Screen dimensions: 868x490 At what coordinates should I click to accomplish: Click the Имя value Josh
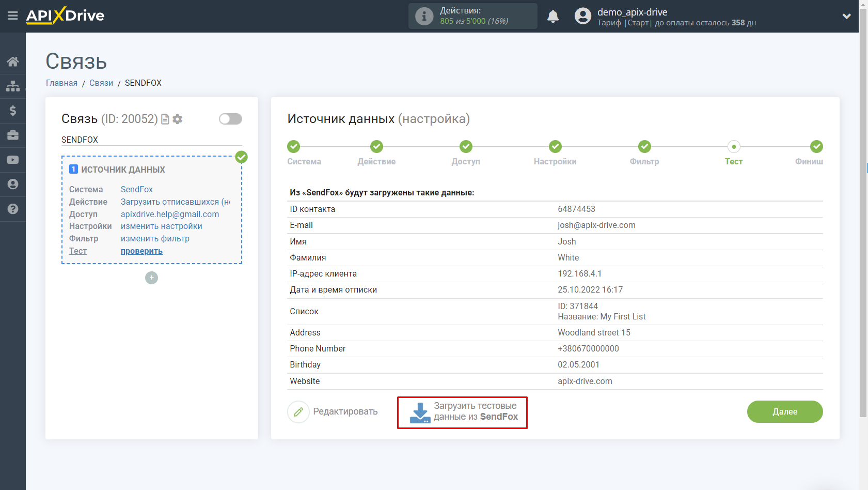566,241
